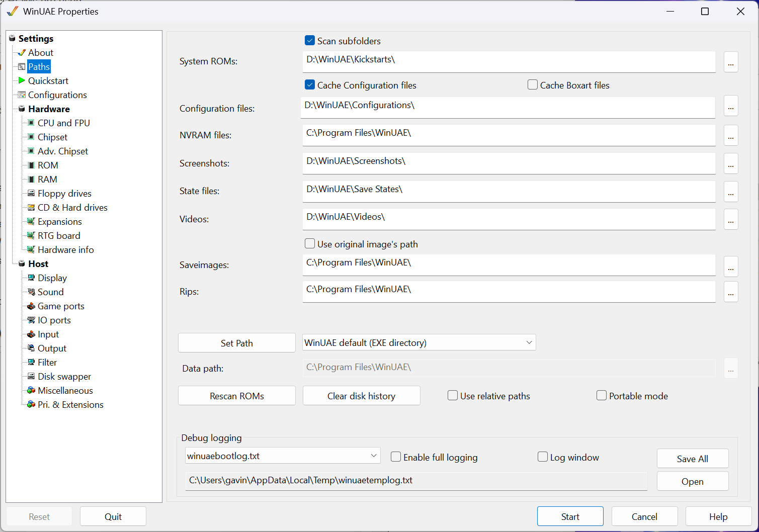The width and height of the screenshot is (759, 532).
Task: Click the Miscellaneous icon in sidebar
Action: point(31,390)
